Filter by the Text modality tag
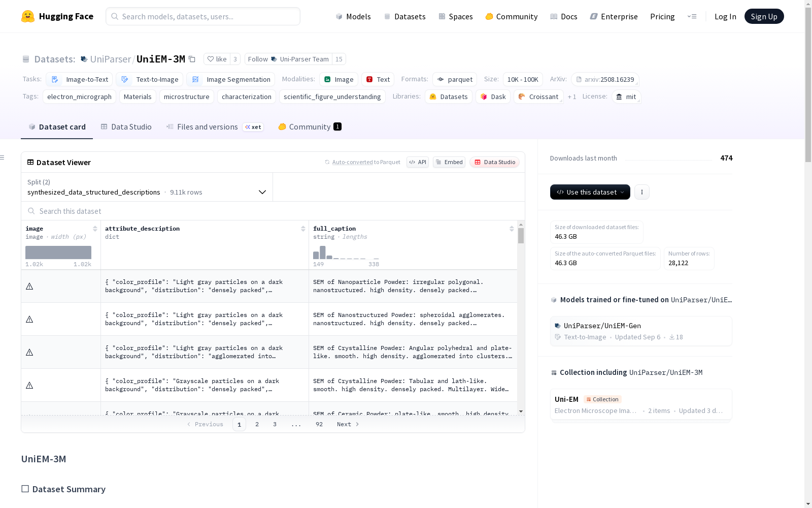 [x=378, y=79]
